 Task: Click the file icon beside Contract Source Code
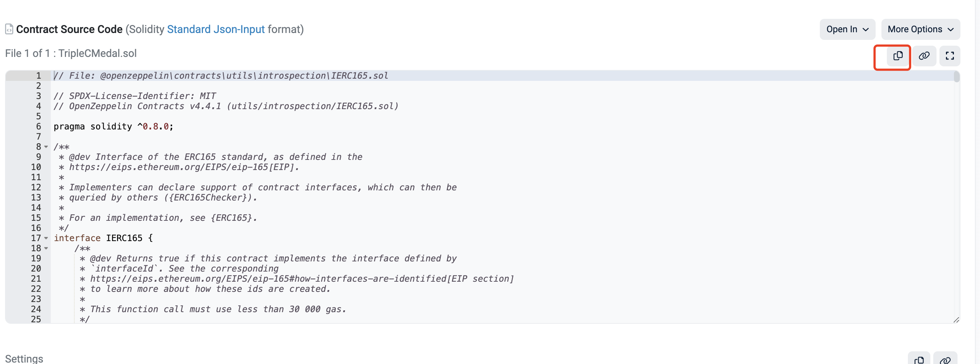tap(9, 29)
